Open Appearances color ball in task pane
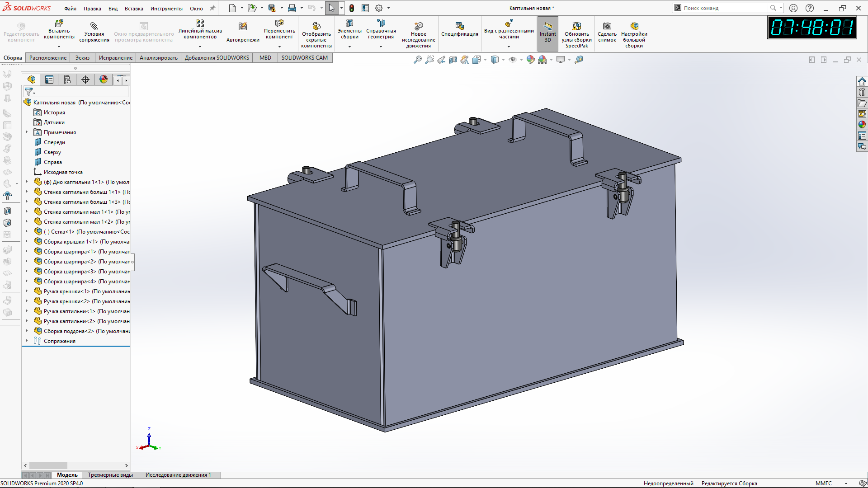 tap(862, 125)
